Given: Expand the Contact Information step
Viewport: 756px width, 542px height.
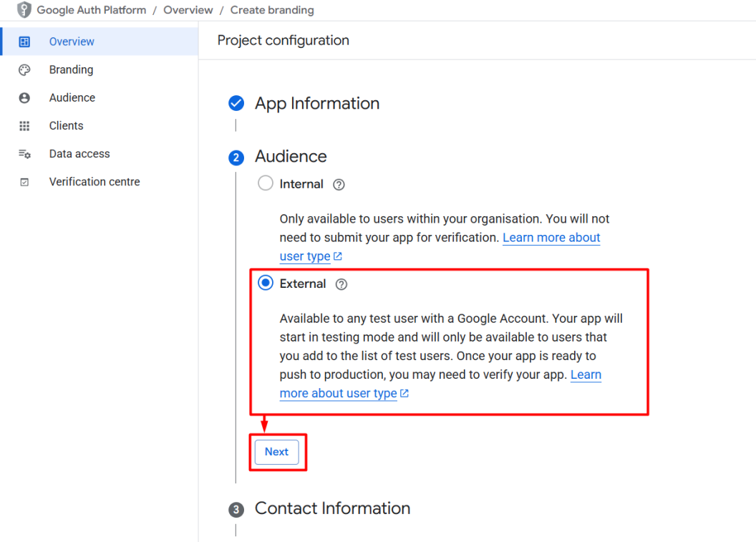Looking at the screenshot, I should [x=332, y=508].
